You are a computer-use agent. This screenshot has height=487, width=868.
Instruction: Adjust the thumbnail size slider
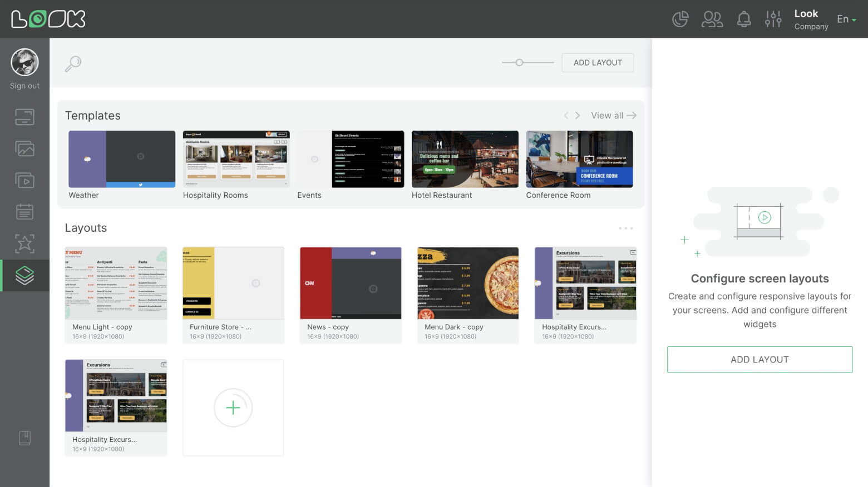tap(520, 63)
